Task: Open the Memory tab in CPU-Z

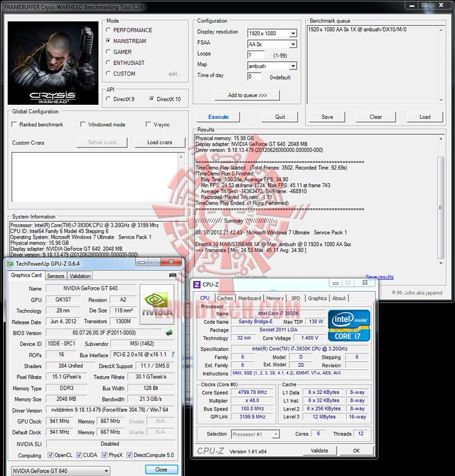Action: point(275,299)
